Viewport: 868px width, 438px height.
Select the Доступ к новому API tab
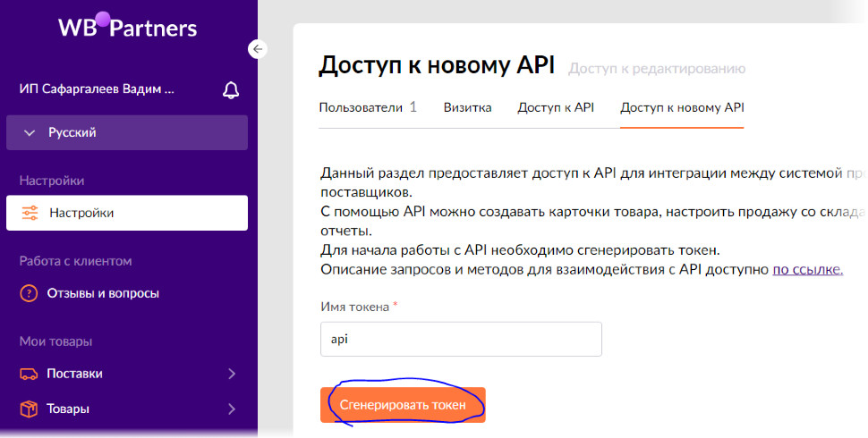click(x=682, y=107)
